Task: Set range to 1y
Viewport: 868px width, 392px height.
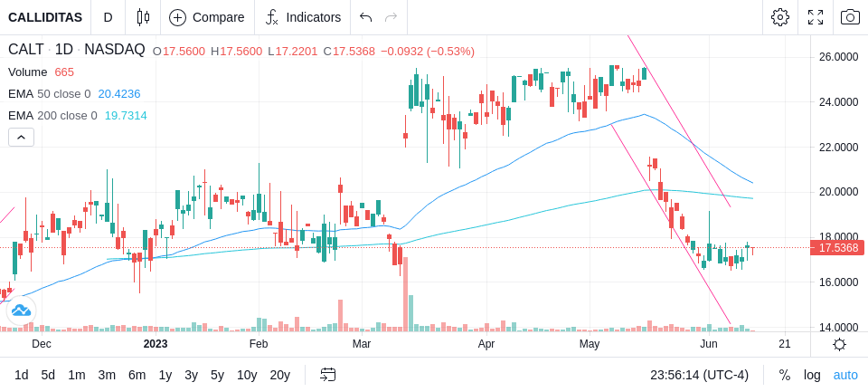Action: tap(165, 375)
